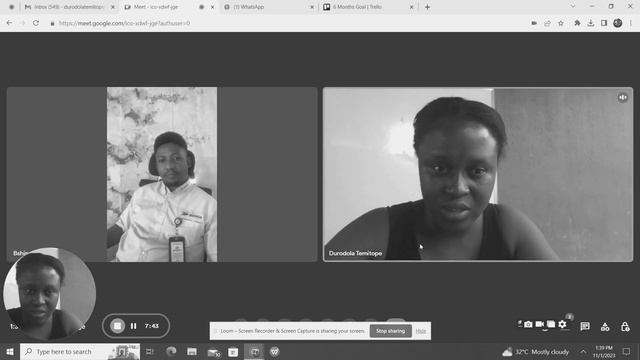Close the Trello tab

pyautogui.click(x=411, y=7)
